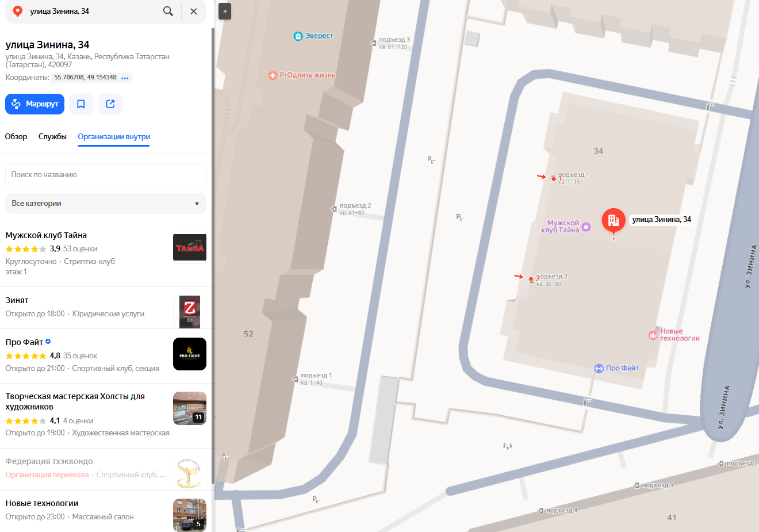Click the share icon button

pos(110,104)
